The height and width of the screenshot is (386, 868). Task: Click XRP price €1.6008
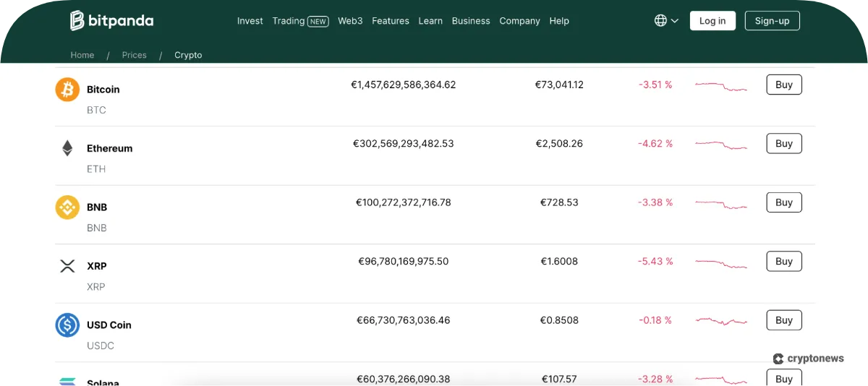pyautogui.click(x=559, y=261)
